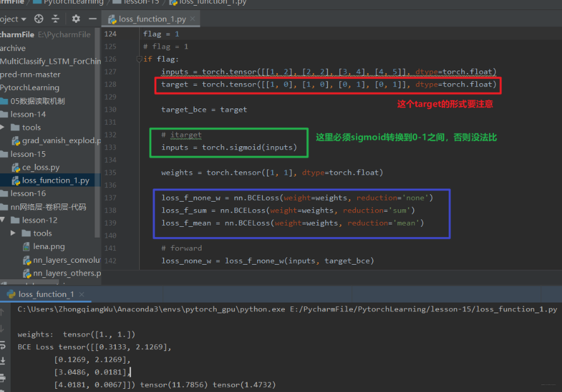Open lena.png image file
Screen dimensions: 562x392
tap(49, 247)
